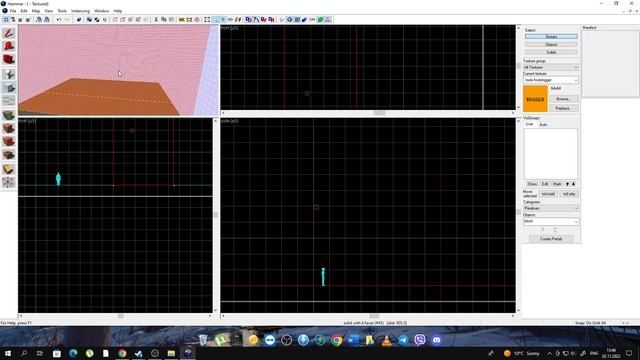Click the Undo arrow icon
The image size is (640, 360).
tap(59, 20)
